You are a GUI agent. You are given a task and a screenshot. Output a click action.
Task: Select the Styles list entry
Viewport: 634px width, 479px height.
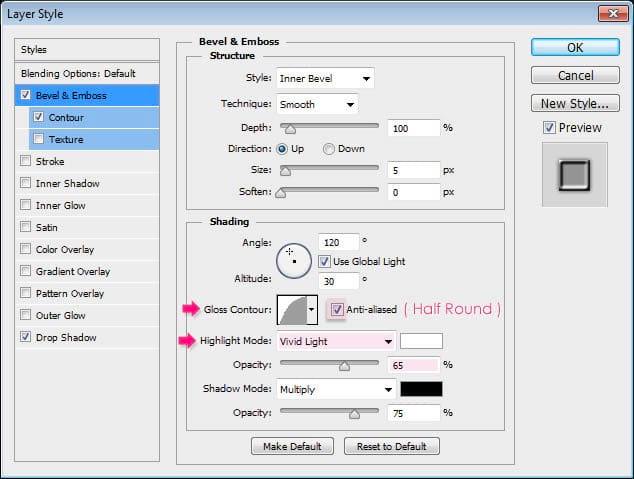coord(87,50)
